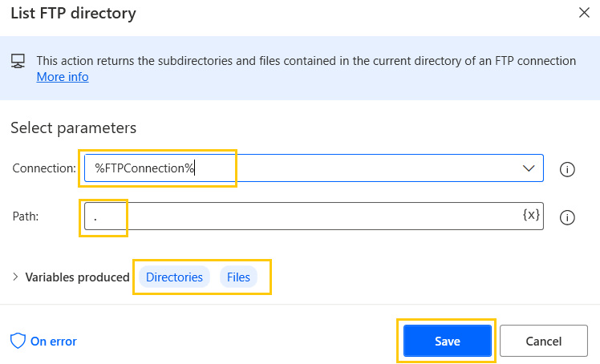Click the Variables produced label

click(77, 277)
